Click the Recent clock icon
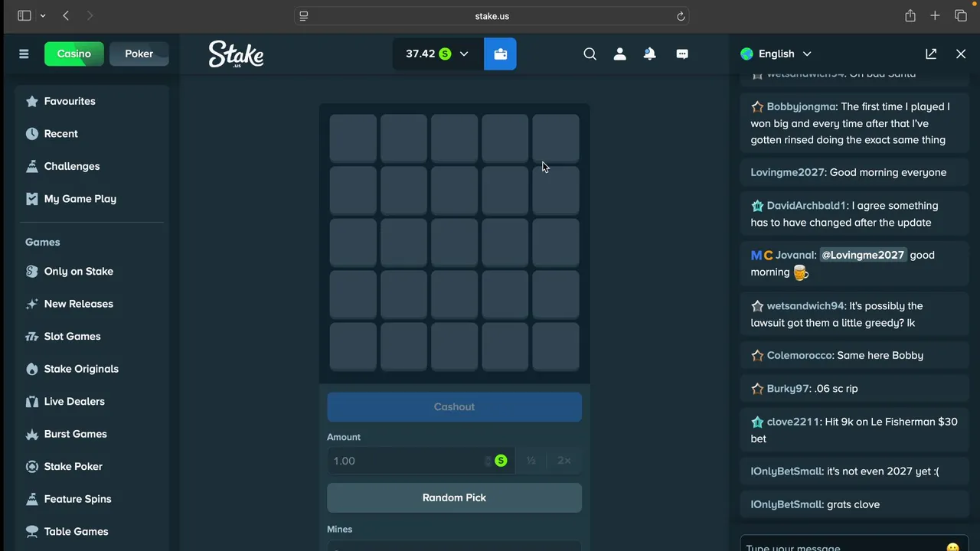The height and width of the screenshot is (551, 980). click(31, 134)
